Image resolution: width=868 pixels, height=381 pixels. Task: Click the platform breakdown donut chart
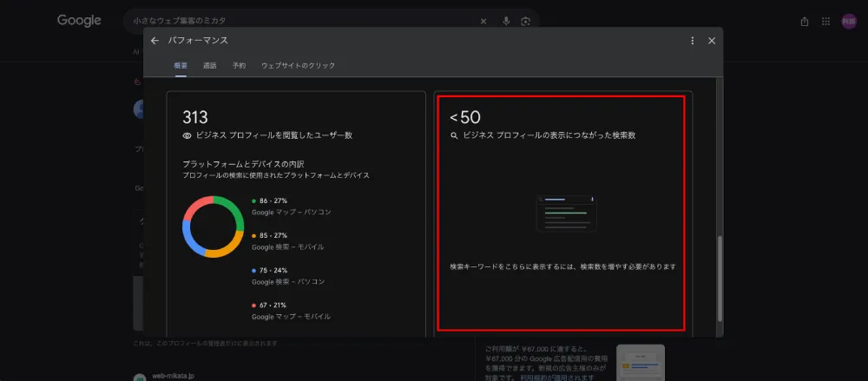coord(214,227)
